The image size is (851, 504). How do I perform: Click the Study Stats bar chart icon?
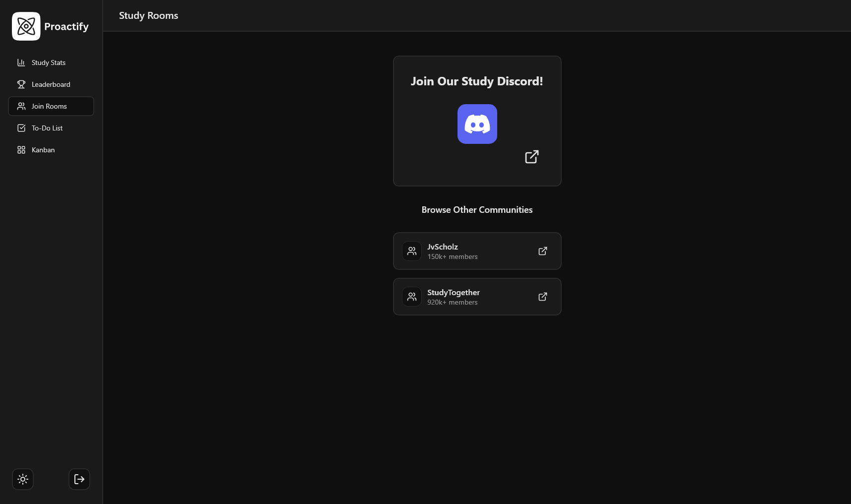pyautogui.click(x=21, y=63)
